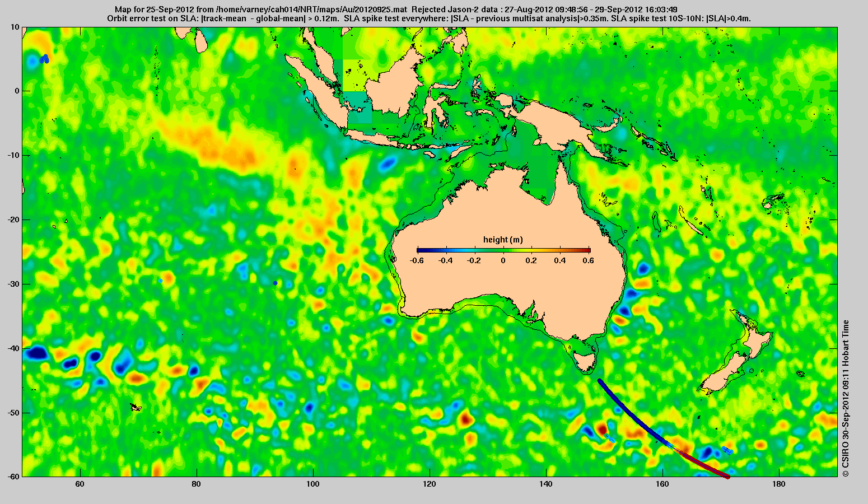The height and width of the screenshot is (504, 868).
Task: Click the -30 latitude label on the y-axis
Action: 13,284
